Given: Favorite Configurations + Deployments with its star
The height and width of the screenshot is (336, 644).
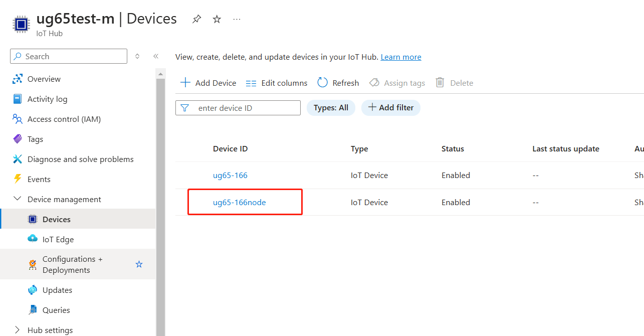Looking at the screenshot, I should 139,264.
